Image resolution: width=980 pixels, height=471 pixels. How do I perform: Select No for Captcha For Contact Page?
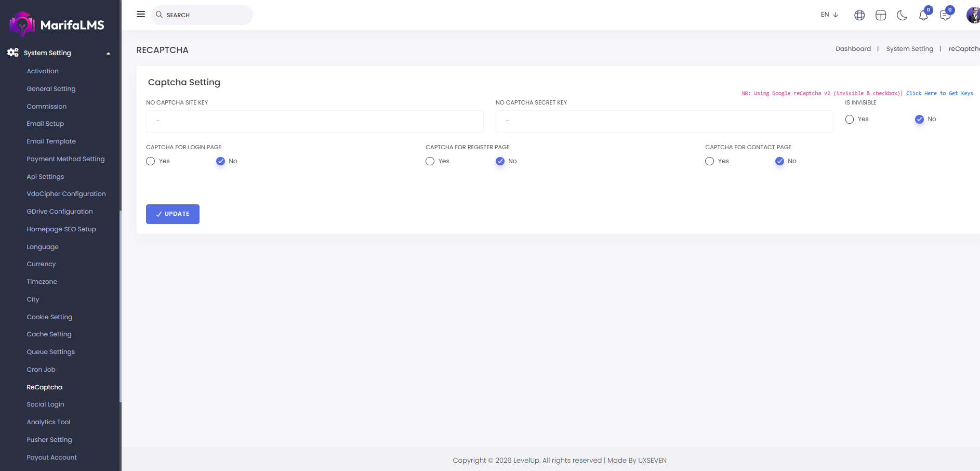click(x=779, y=161)
